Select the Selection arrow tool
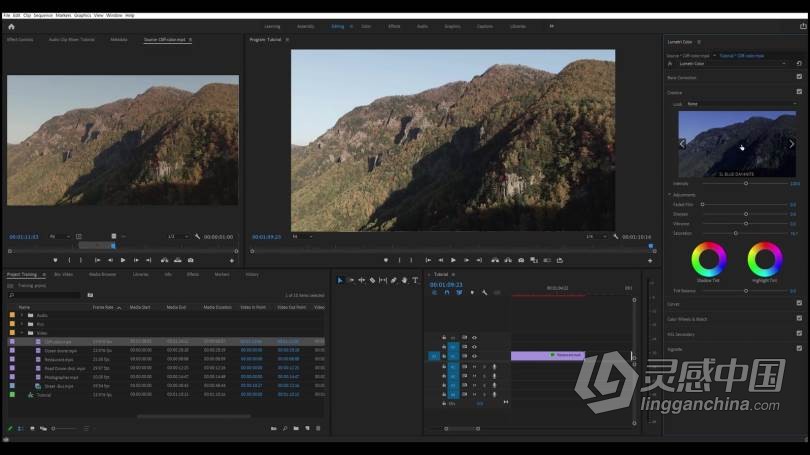This screenshot has width=810, height=455. pyautogui.click(x=340, y=280)
